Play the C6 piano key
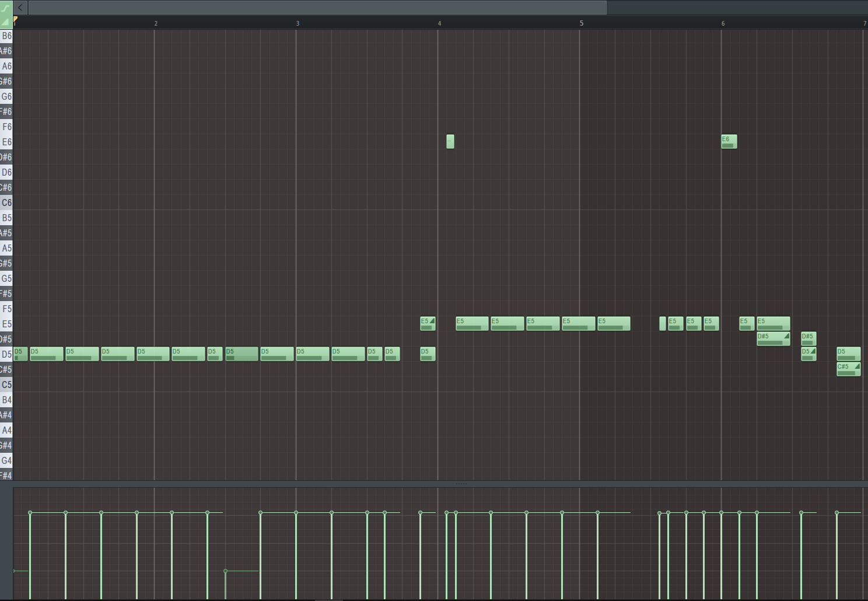 click(6, 203)
